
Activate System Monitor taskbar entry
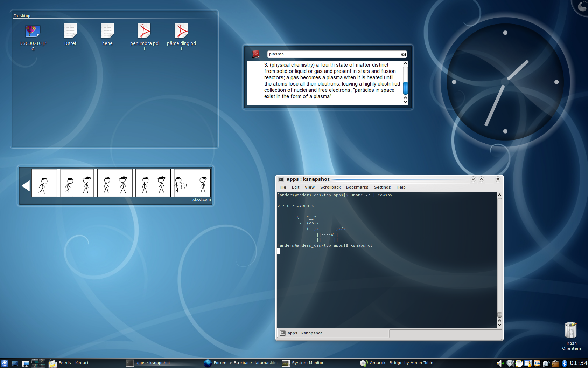point(318,363)
